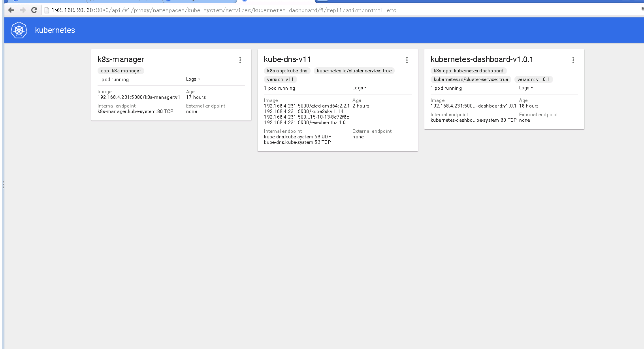Click the 192.168.4.231:5000/k8s-manager:v1 image text
The width and height of the screenshot is (644, 349).
(139, 97)
